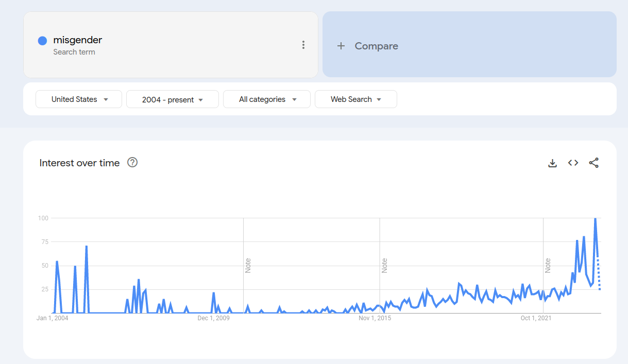
Task: Click the Note marker near Oct 2021
Action: point(548,266)
